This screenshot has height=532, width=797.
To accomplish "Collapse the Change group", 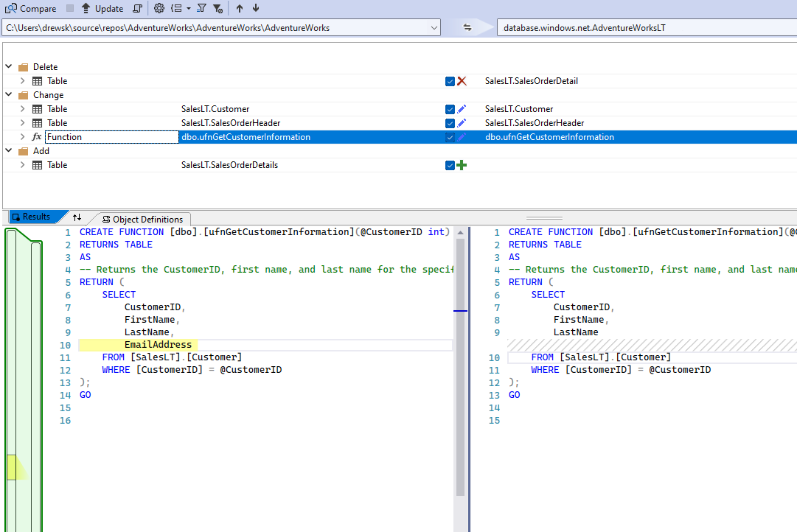I will tap(8, 94).
